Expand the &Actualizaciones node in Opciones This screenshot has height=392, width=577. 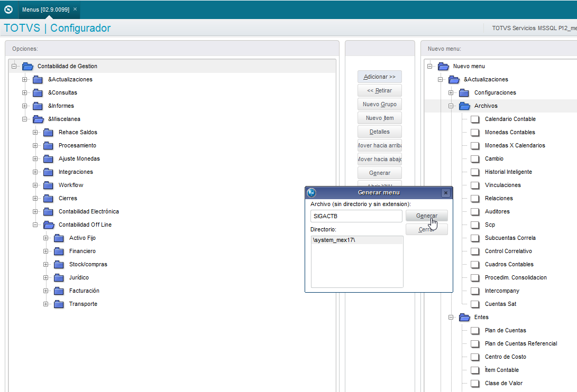pyautogui.click(x=25, y=79)
